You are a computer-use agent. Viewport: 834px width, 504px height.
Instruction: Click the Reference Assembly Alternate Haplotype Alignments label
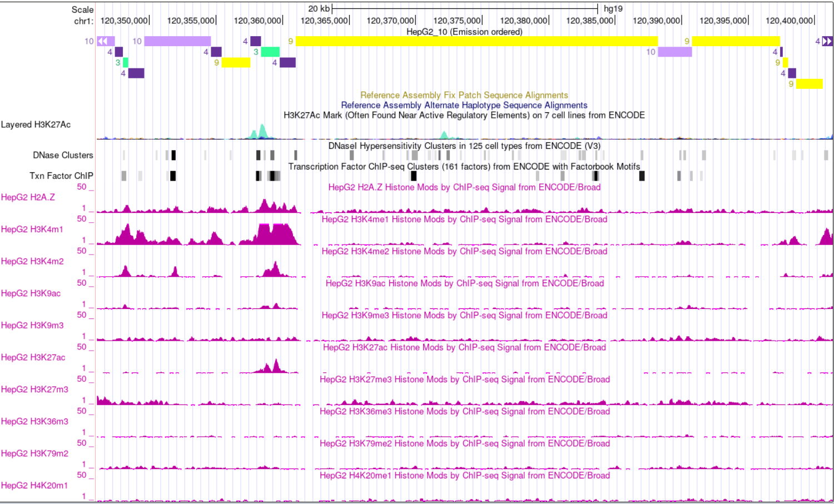(x=464, y=105)
